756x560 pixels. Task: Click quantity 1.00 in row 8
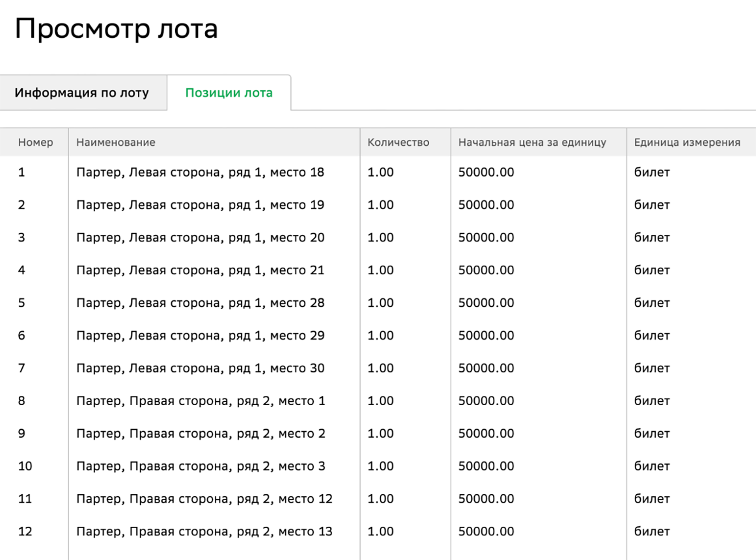[380, 401]
